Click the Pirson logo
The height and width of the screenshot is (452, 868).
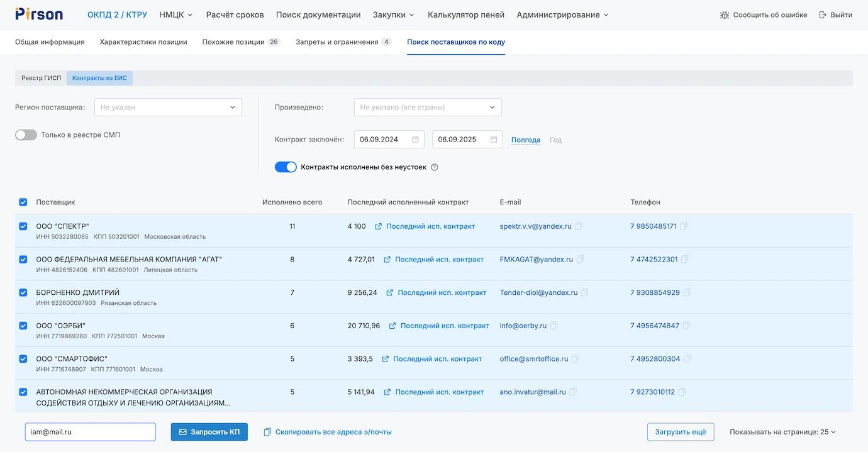[39, 14]
